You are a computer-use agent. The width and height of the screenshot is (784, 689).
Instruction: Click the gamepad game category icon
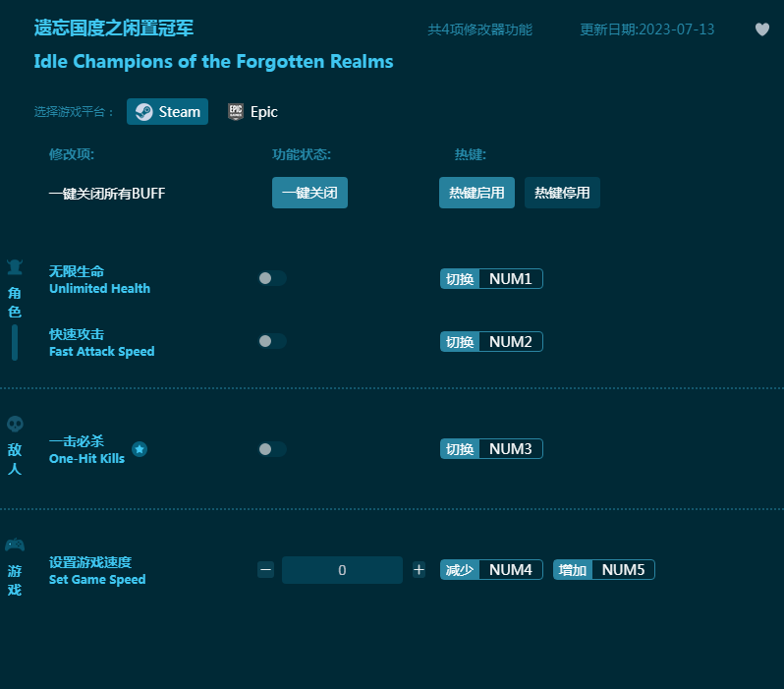pos(15,545)
